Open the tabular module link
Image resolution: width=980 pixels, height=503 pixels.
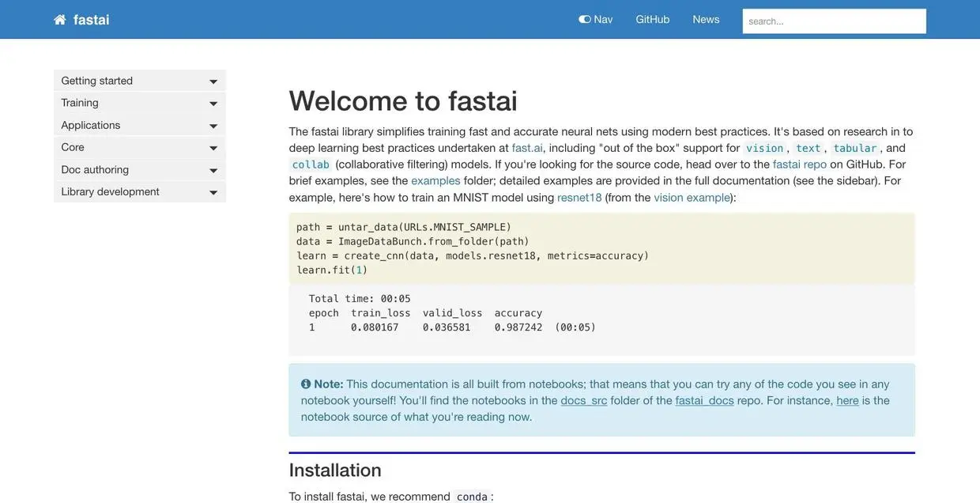coord(855,148)
